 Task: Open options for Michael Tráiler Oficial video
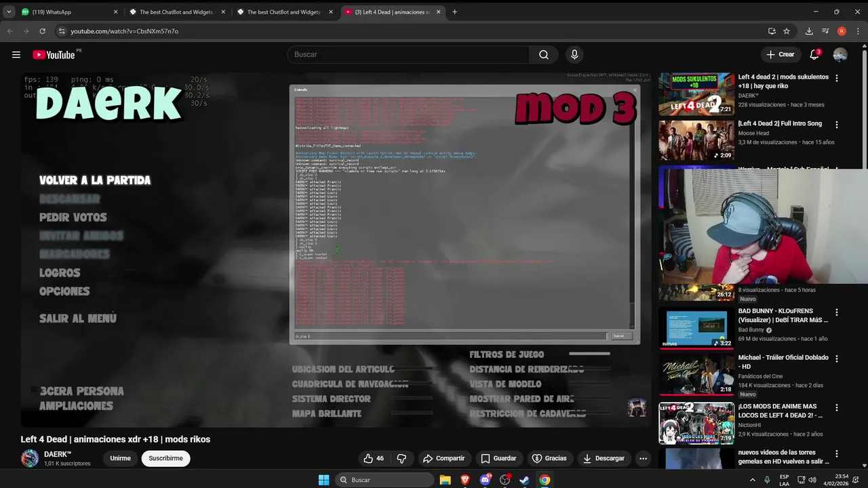(x=836, y=359)
